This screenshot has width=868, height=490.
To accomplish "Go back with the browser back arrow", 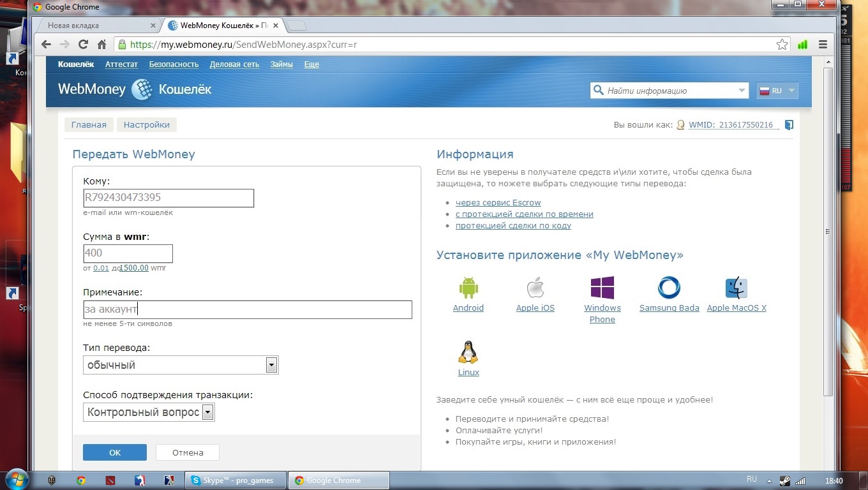I will [46, 45].
